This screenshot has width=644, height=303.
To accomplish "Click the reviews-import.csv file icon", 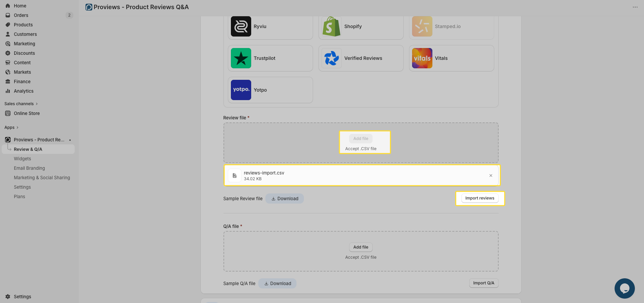I will tap(235, 176).
